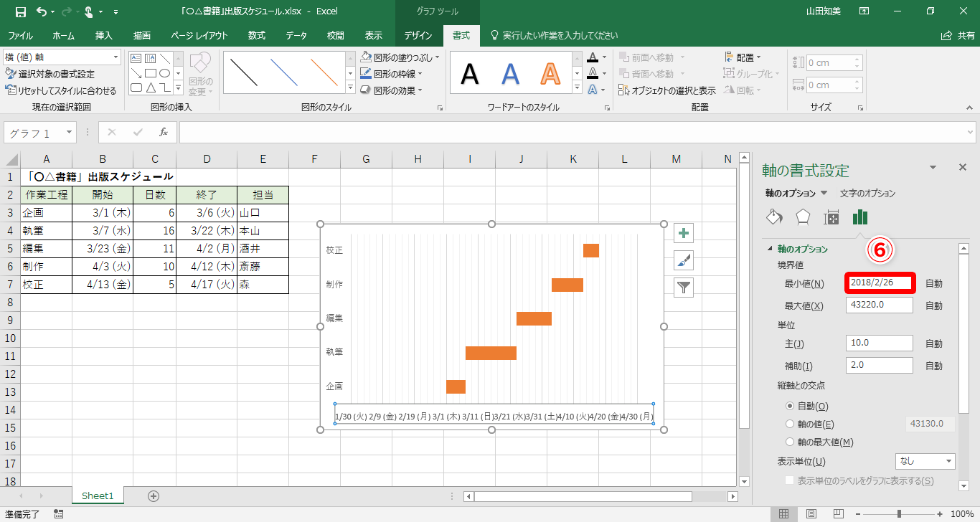
Task: Open the 文字のオプション pane tab
Action: point(867,193)
